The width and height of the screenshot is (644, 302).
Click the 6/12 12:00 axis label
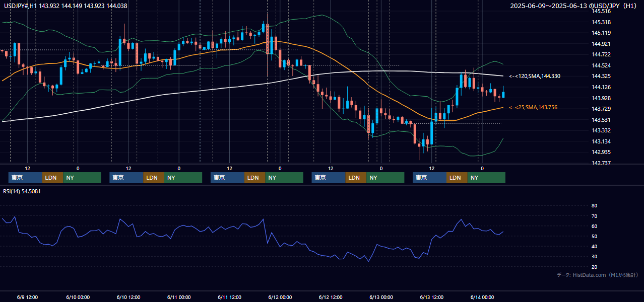click(331, 297)
